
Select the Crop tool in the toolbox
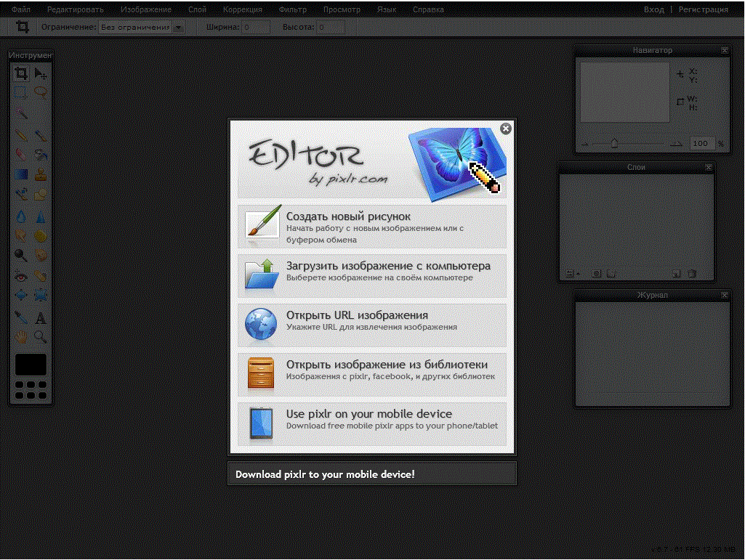coord(21,73)
